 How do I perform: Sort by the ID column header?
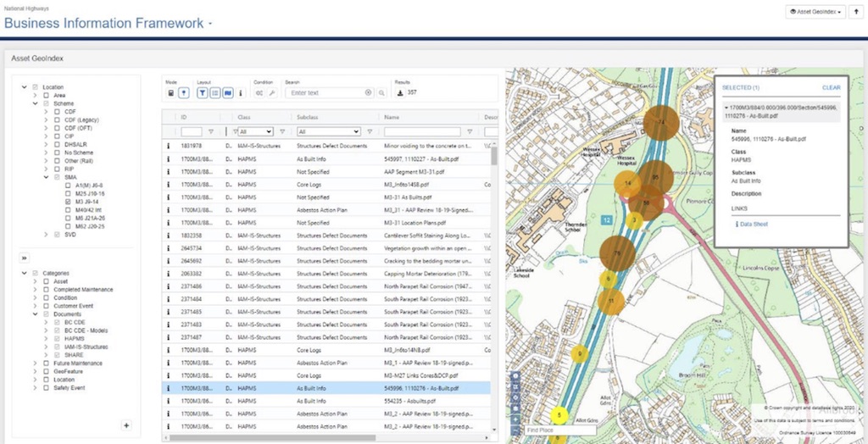(184, 118)
